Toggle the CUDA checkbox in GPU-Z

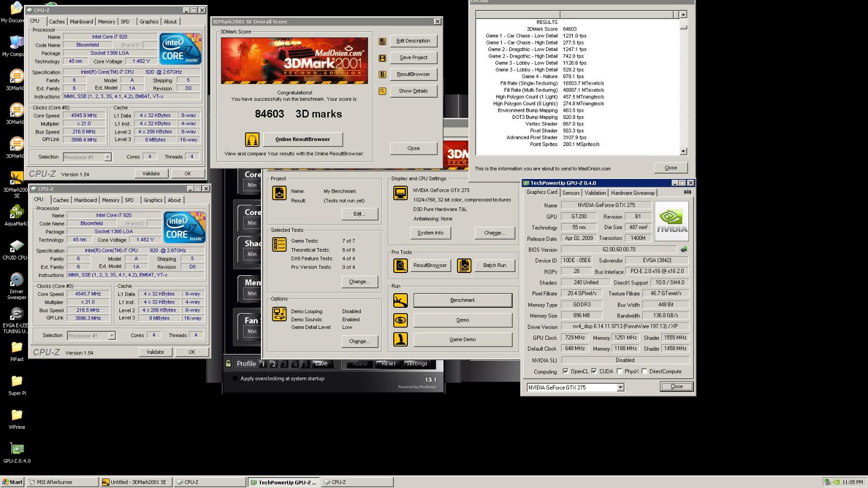(x=594, y=371)
